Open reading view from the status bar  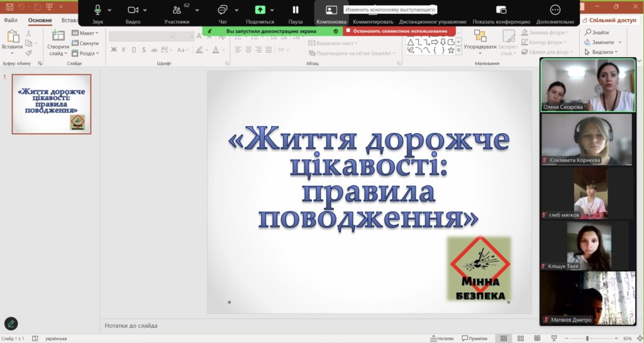click(x=536, y=338)
